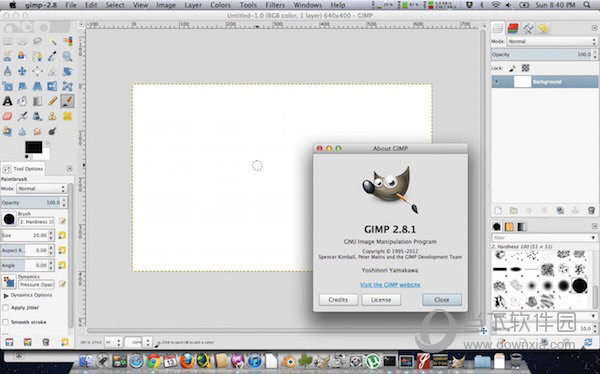This screenshot has width=600, height=374.
Task: Open the Visit the GIMP website link
Action: [390, 285]
